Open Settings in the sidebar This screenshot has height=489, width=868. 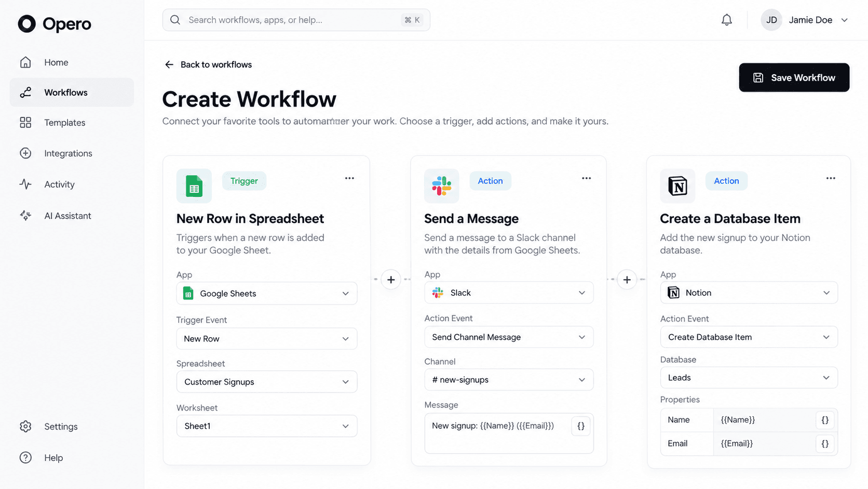[72, 427]
